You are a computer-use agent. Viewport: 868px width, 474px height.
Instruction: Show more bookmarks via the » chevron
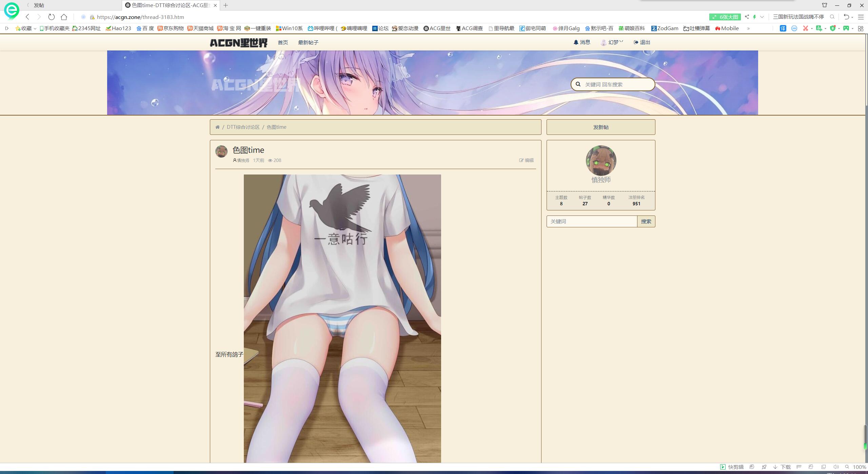click(x=748, y=28)
